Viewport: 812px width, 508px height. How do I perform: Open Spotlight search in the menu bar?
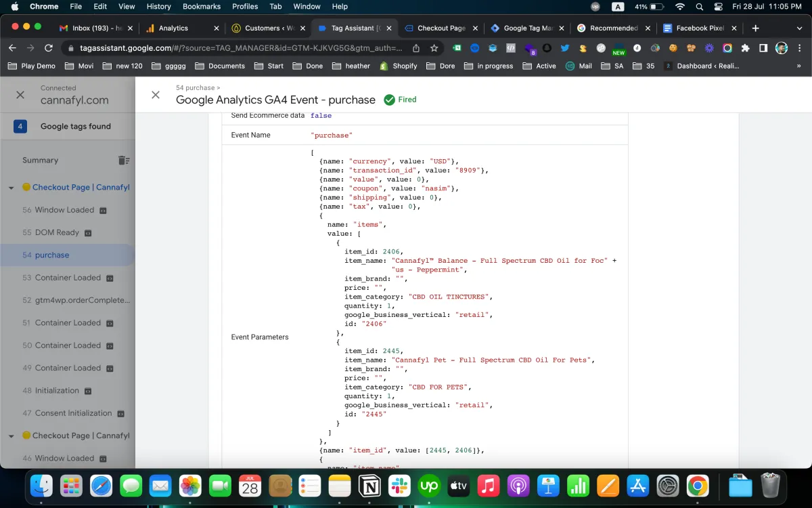tap(700, 7)
